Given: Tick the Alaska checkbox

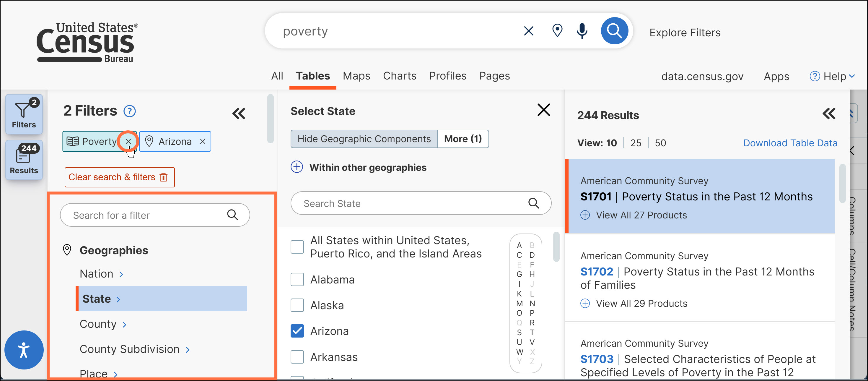Looking at the screenshot, I should 297,305.
